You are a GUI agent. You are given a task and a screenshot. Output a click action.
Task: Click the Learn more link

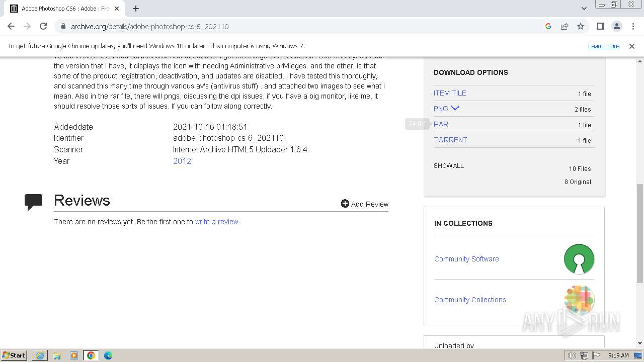[604, 46]
